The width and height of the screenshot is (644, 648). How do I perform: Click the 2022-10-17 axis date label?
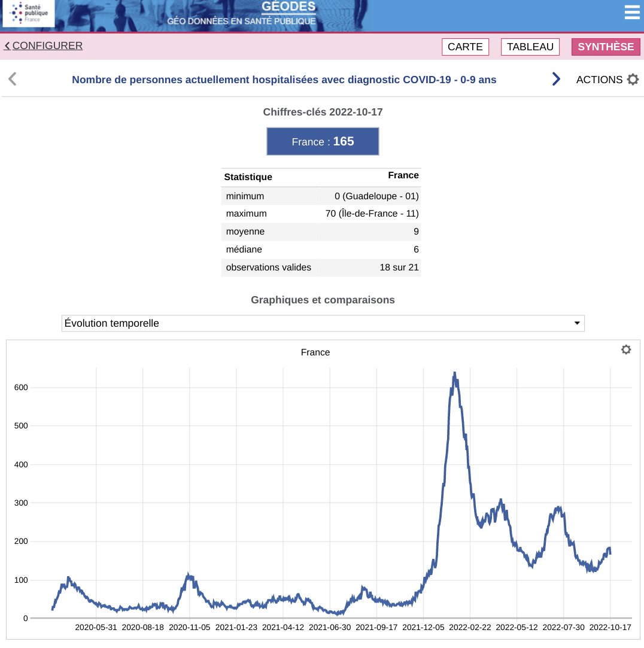click(610, 627)
